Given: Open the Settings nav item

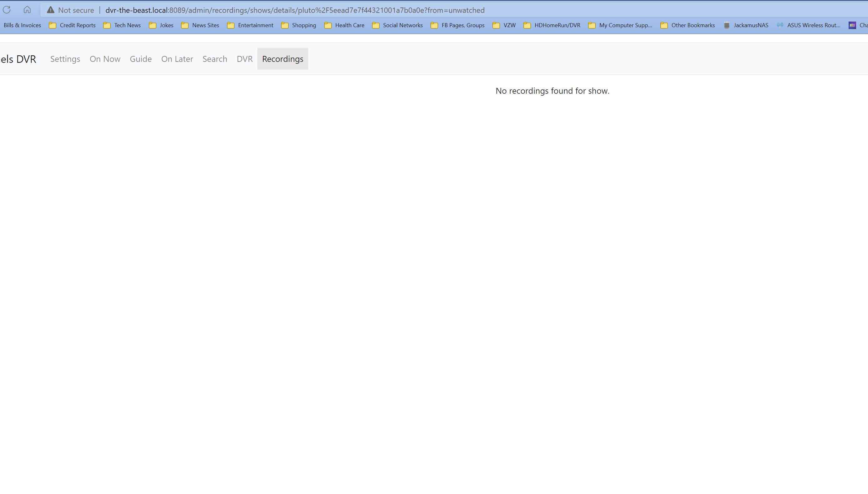Looking at the screenshot, I should (x=65, y=59).
